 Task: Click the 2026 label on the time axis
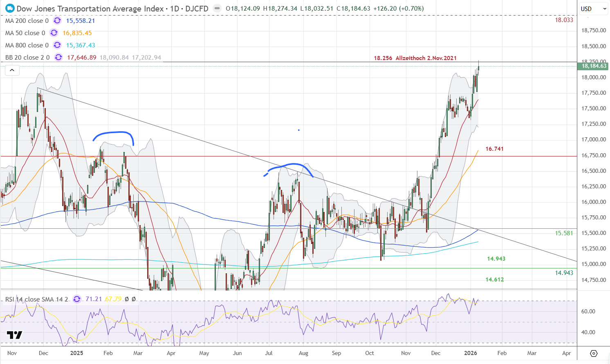[x=471, y=353]
